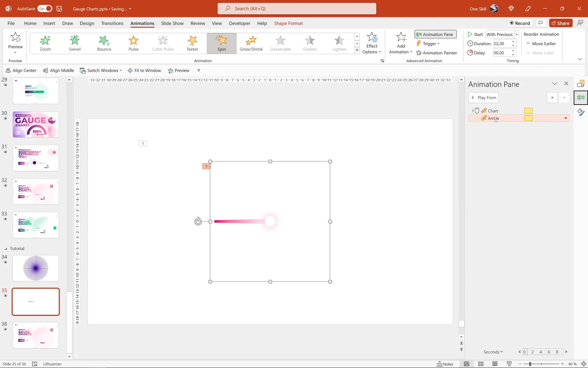This screenshot has width=588, height=368.
Task: Switch to the Transitions tab
Action: pos(112,23)
